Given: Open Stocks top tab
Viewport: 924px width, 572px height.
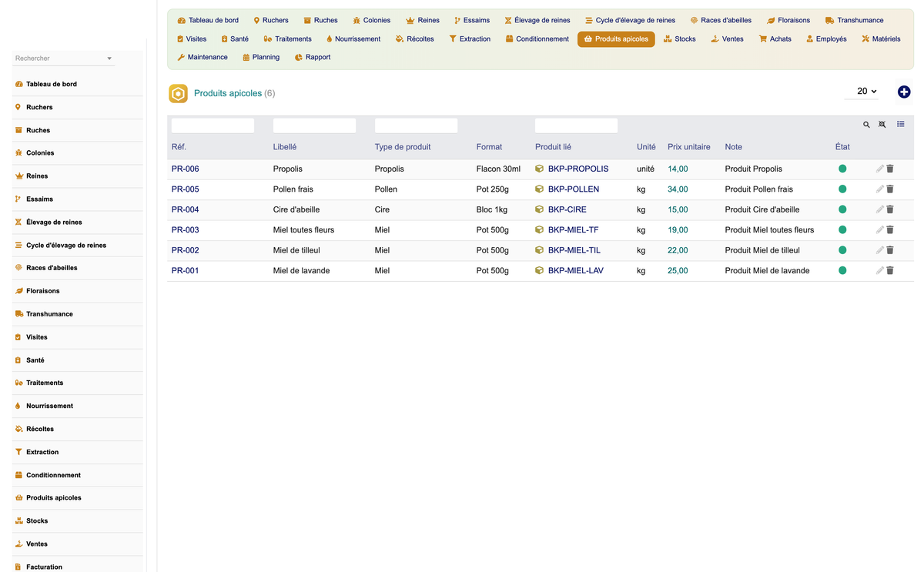Looking at the screenshot, I should [x=679, y=38].
